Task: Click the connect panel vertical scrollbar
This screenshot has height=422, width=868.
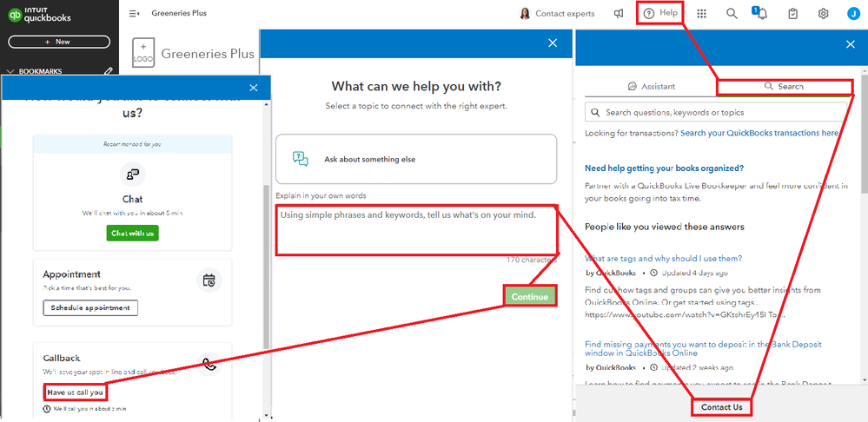Action: pyautogui.click(x=267, y=267)
